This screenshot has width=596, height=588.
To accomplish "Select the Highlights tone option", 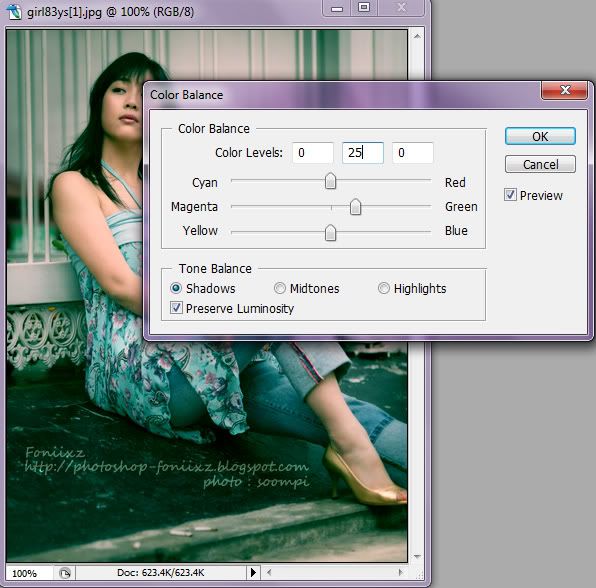I will [x=384, y=288].
